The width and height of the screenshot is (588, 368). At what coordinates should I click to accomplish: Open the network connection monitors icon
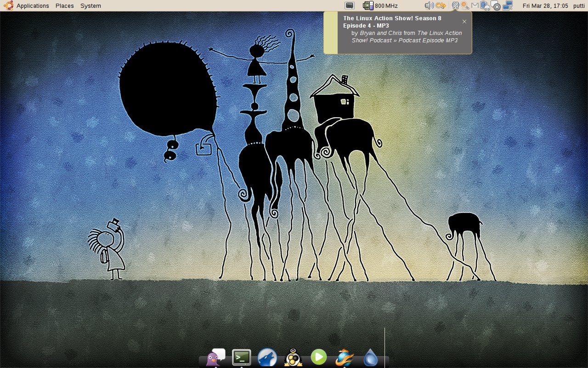click(x=507, y=6)
